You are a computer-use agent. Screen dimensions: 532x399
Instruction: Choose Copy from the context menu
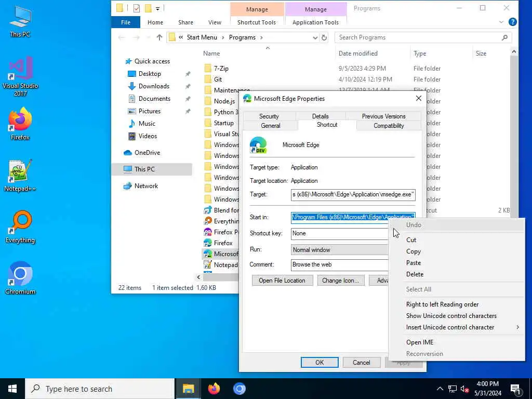(x=456, y=251)
